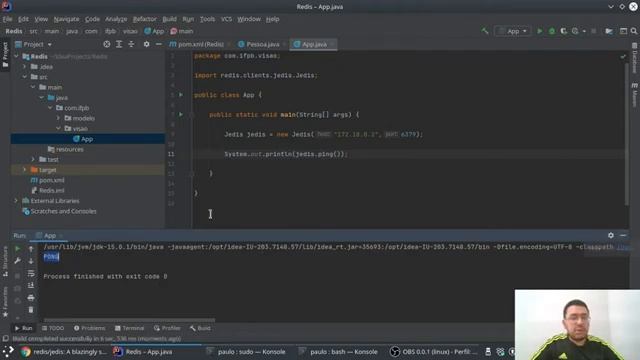The width and height of the screenshot is (640, 360).
Task: Open Project Structure icon in top toolbar
Action: point(609,31)
